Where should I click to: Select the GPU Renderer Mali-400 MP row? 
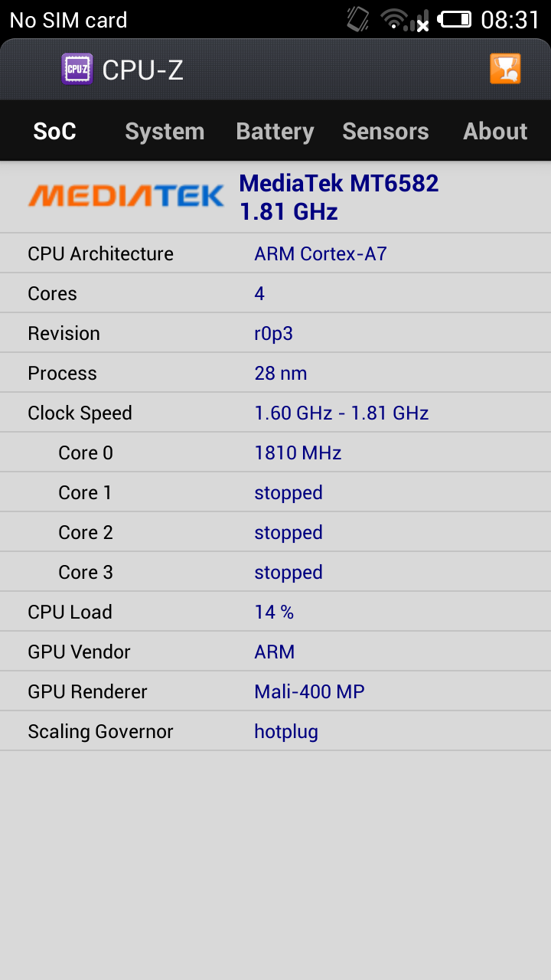275,691
